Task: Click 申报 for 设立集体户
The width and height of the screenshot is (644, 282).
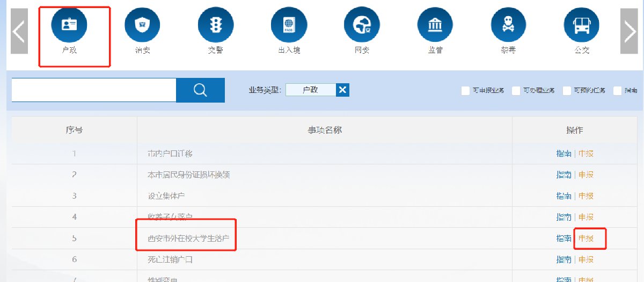Action: pos(586,196)
